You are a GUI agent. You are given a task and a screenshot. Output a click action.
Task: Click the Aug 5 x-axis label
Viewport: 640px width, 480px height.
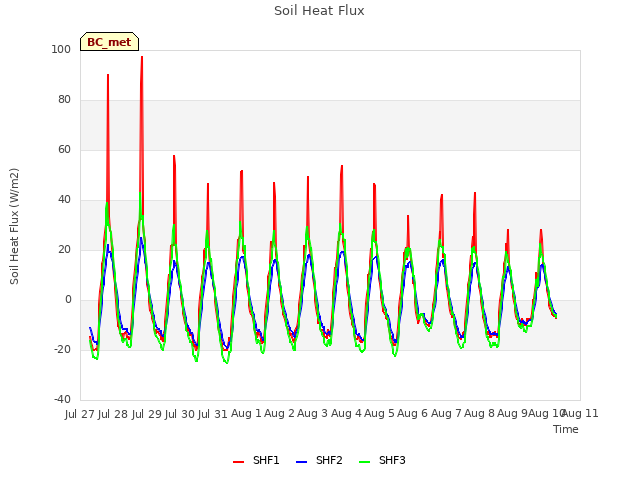[379, 413]
